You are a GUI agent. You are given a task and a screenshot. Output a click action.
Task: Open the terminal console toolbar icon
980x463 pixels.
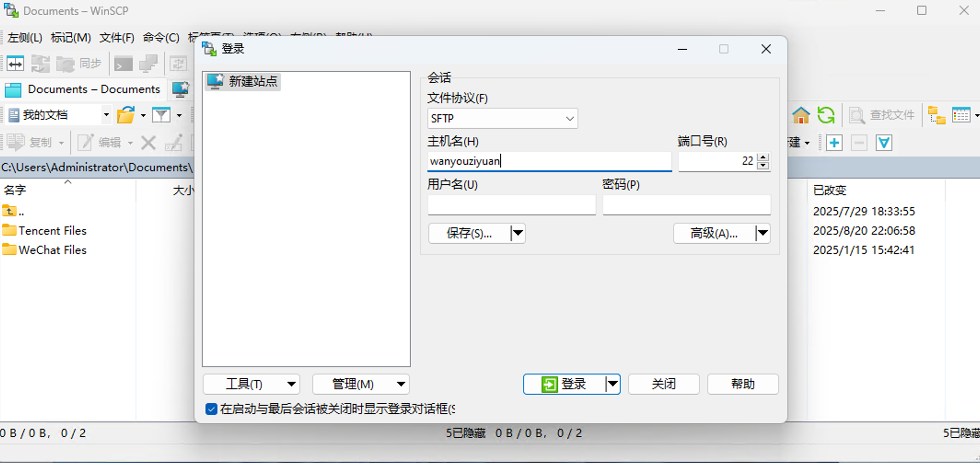[123, 64]
